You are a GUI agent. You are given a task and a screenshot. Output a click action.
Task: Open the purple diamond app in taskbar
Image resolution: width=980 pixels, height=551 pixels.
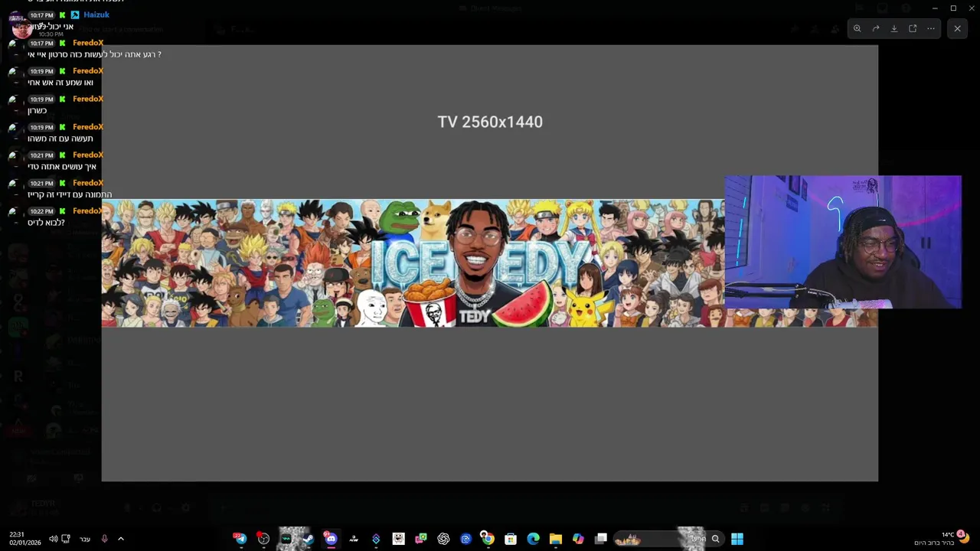[376, 539]
